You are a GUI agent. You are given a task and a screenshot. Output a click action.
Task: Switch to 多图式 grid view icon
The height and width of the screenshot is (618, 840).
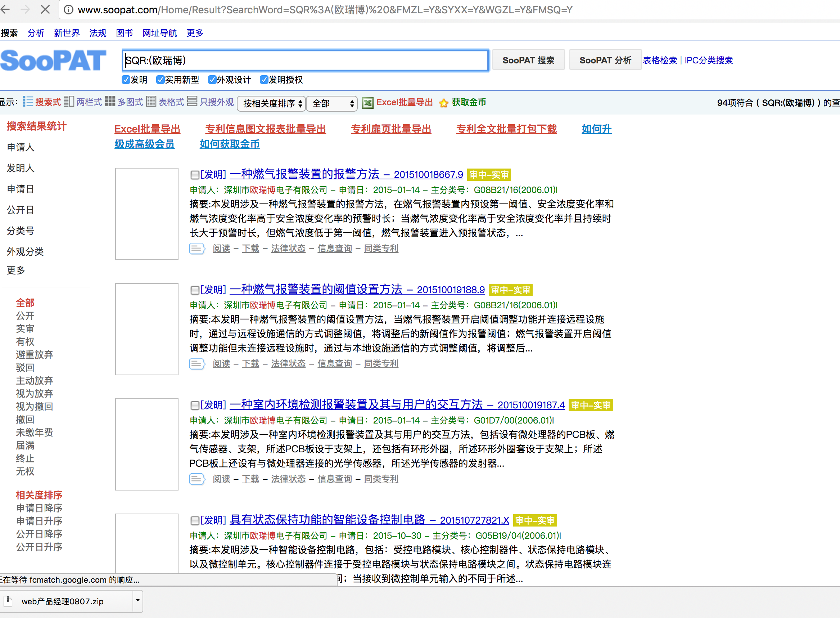coord(110,101)
